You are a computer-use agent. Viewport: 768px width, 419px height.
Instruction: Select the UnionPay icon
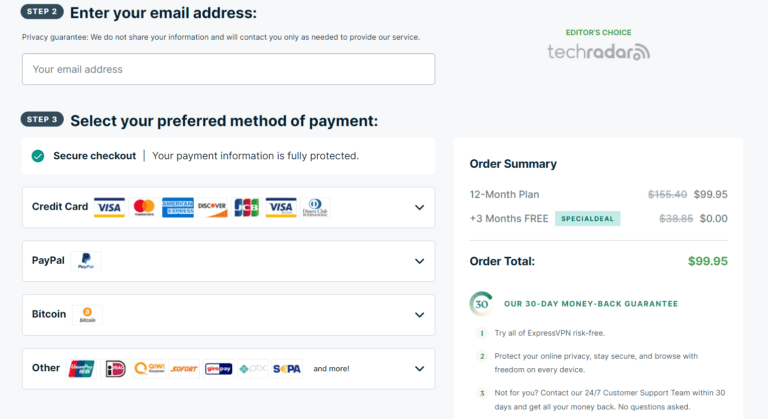point(82,369)
